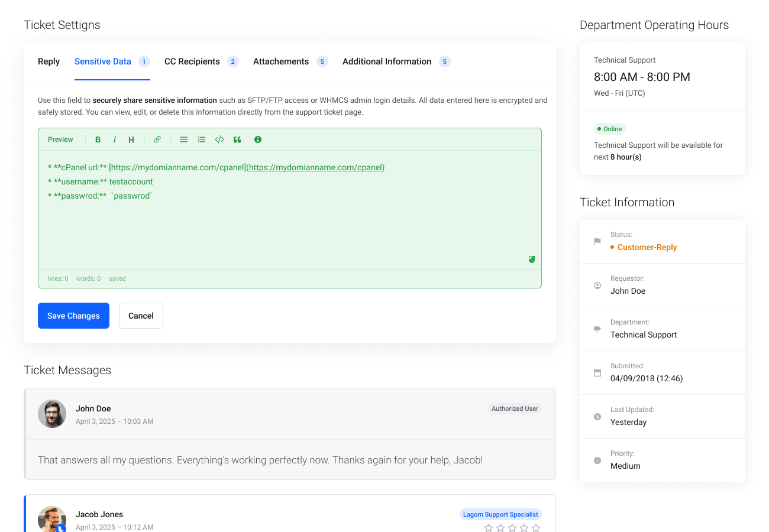Toggle bold formatting in the editor
Screen dimensions: 769x532
98,140
